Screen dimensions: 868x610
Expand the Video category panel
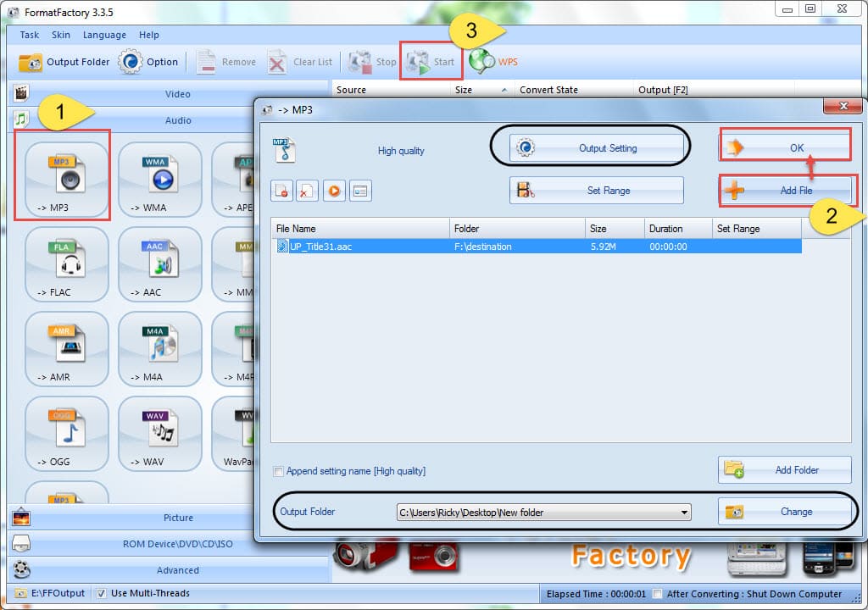[170, 94]
